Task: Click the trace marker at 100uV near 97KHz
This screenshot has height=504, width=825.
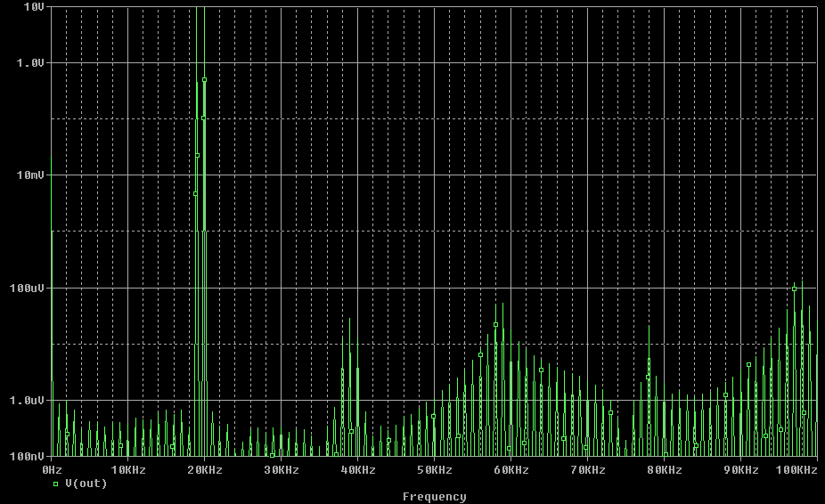Action: (795, 289)
